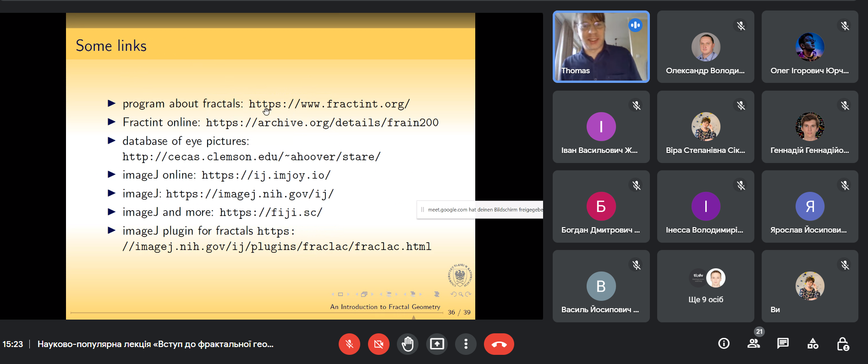This screenshot has width=868, height=364.
Task: Click the muted mic icon on Василь's tile
Action: coord(636,265)
